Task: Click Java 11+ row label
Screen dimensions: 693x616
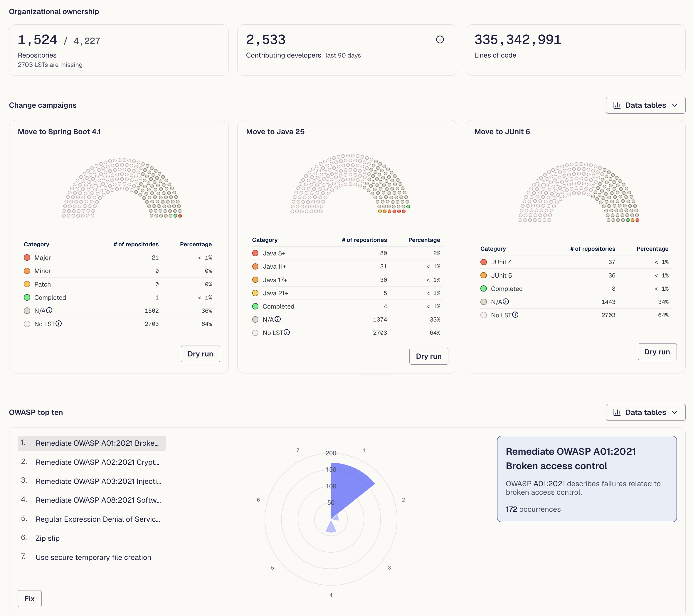Action: tap(274, 267)
